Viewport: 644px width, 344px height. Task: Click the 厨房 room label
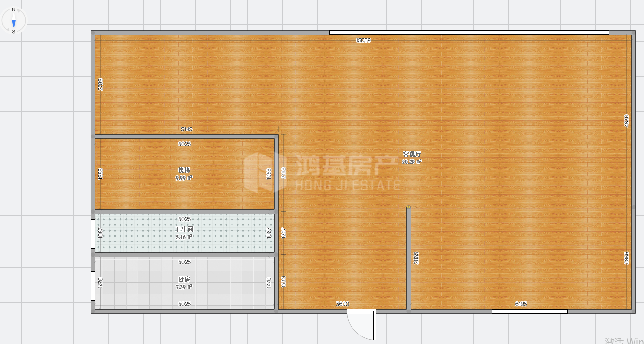pyautogui.click(x=184, y=279)
